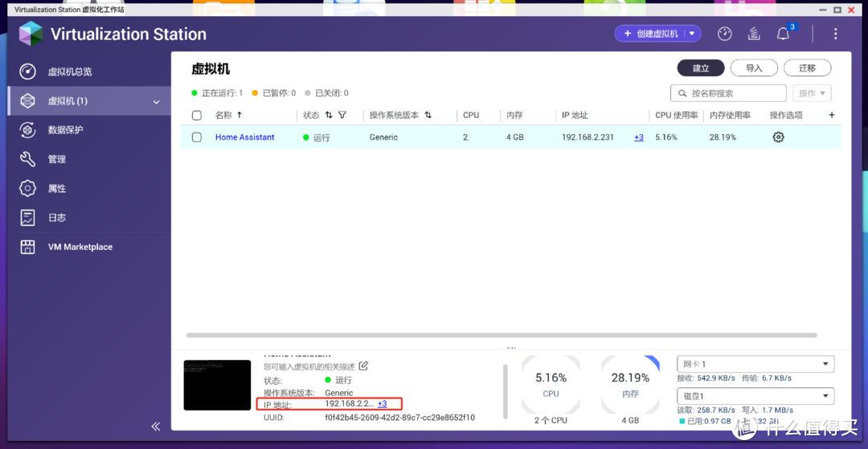Click the status column filter icon
The image size is (868, 449).
(342, 115)
